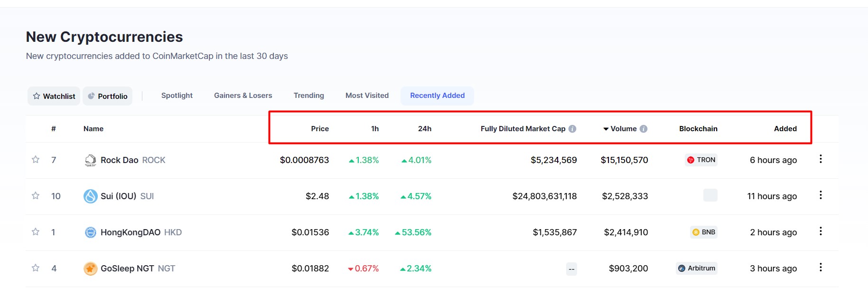Screen dimensions: 868x289
Task: Select the HongKongDAO coin logo
Action: click(90, 232)
